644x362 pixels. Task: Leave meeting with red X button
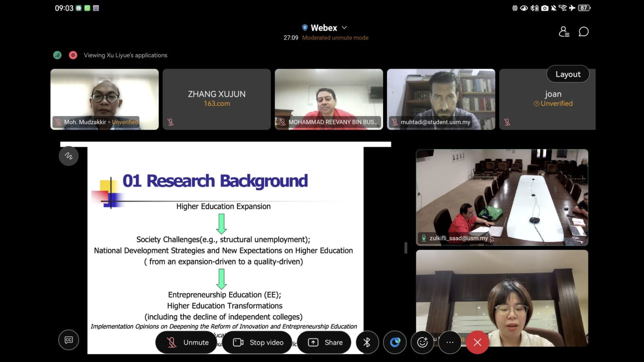point(477,342)
